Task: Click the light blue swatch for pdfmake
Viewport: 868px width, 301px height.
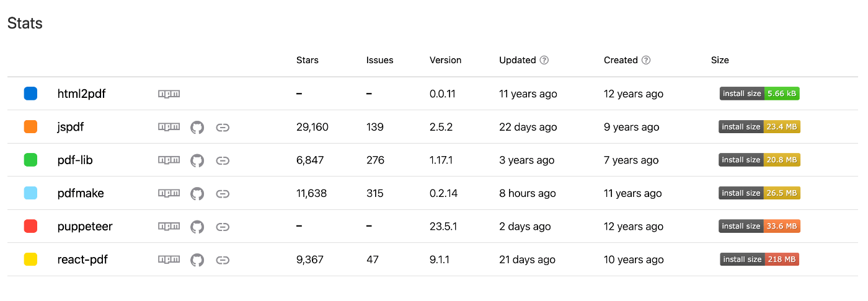Action: pyautogui.click(x=30, y=193)
